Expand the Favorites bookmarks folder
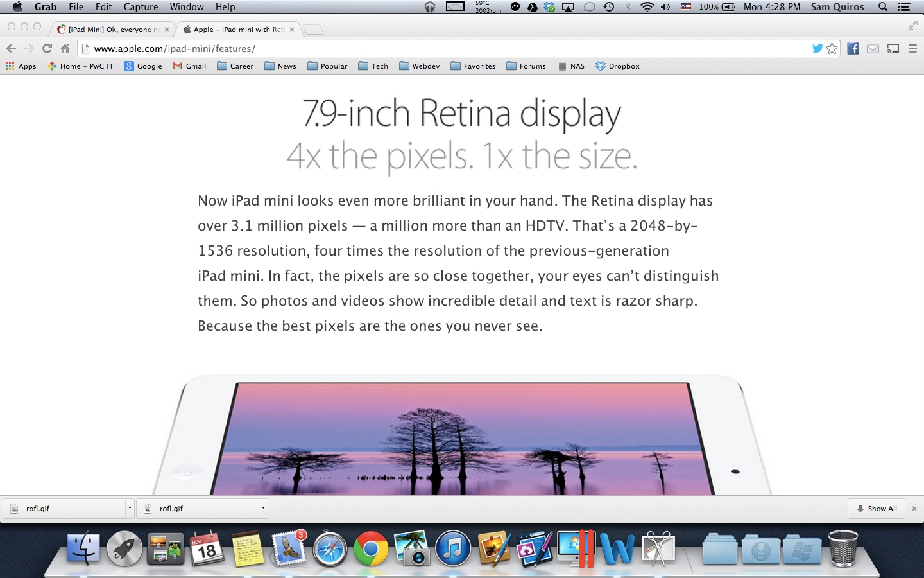 point(473,66)
